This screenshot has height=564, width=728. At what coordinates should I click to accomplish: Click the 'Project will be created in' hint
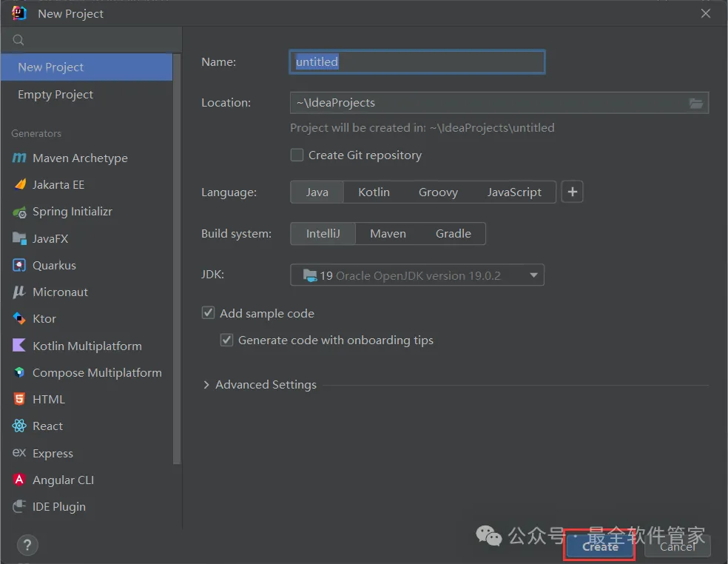click(422, 128)
